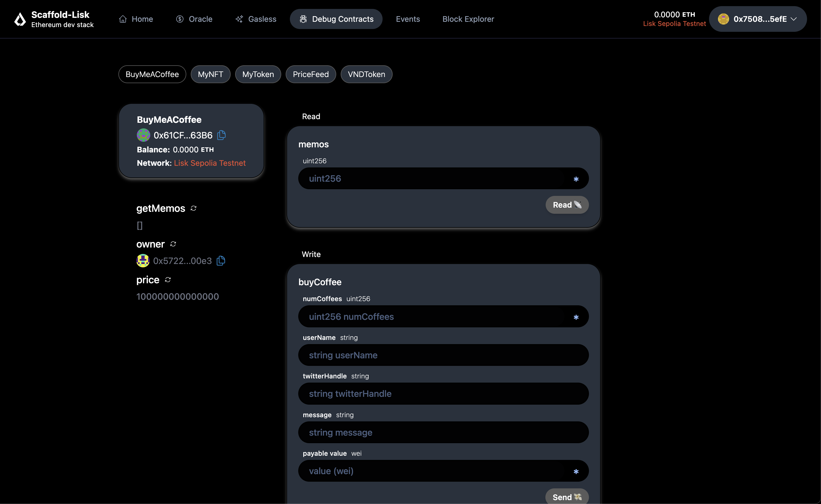Refresh the getMemos value
Image resolution: width=821 pixels, height=504 pixels.
[194, 208]
